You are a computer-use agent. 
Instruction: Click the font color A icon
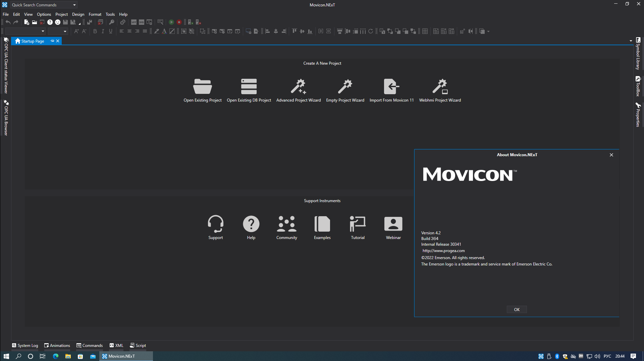(164, 31)
